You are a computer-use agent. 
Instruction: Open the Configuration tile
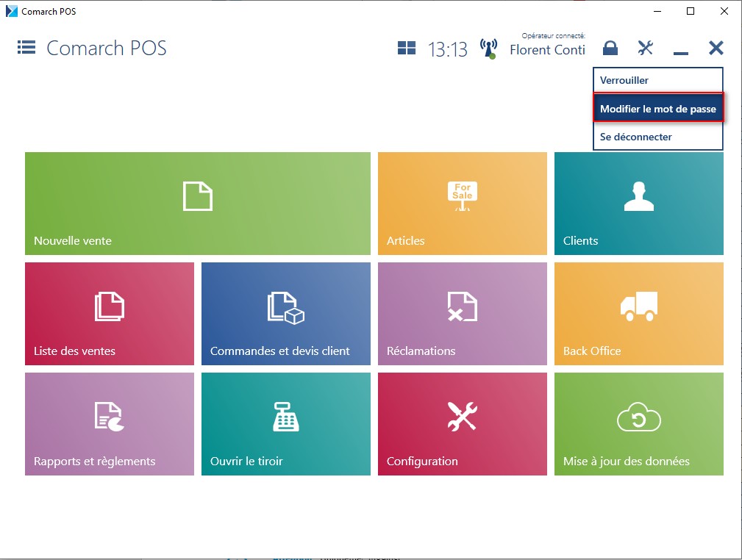(x=463, y=424)
